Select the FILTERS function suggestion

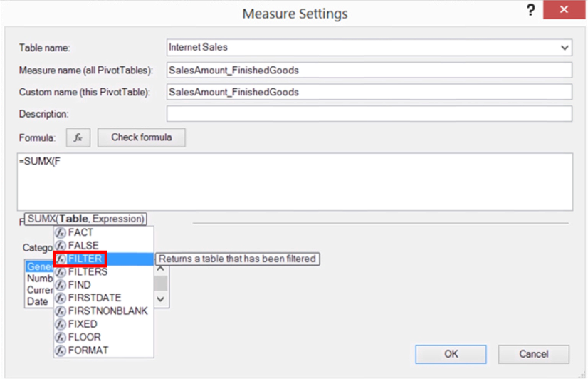(x=88, y=271)
